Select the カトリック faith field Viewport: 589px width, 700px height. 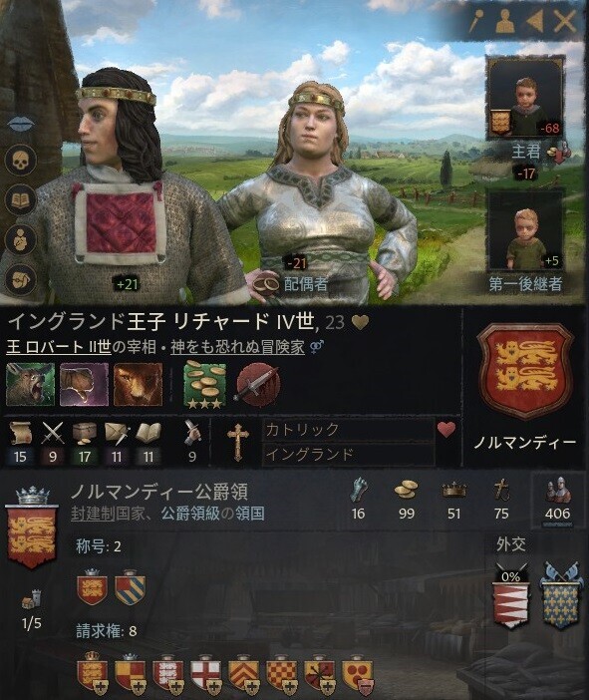pos(348,430)
